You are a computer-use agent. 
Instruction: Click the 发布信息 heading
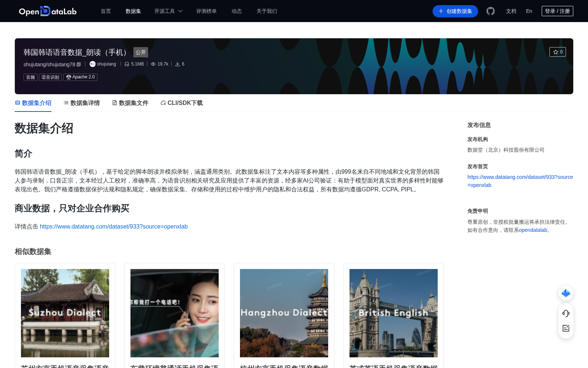tap(479, 125)
